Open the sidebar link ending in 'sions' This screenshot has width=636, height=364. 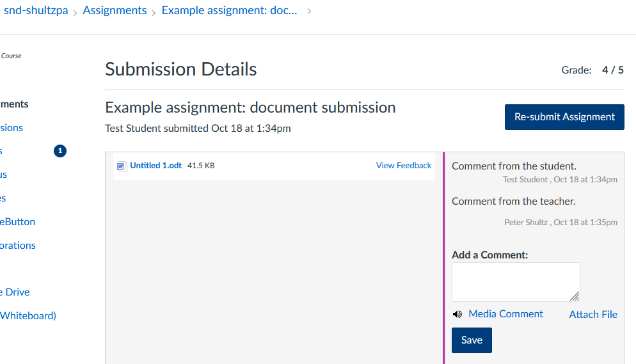tap(12, 128)
